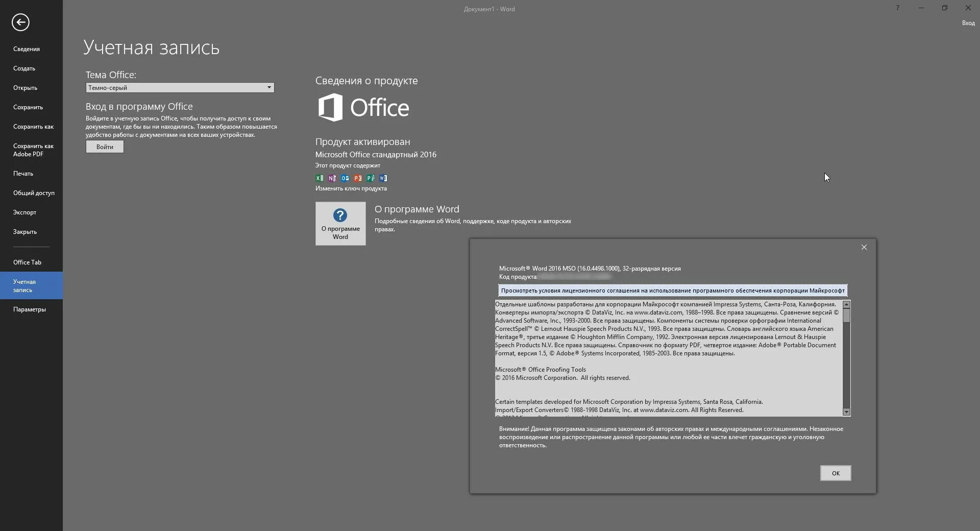Close the About Word dialog with X
Image resolution: width=980 pixels, height=531 pixels.
[x=864, y=247]
